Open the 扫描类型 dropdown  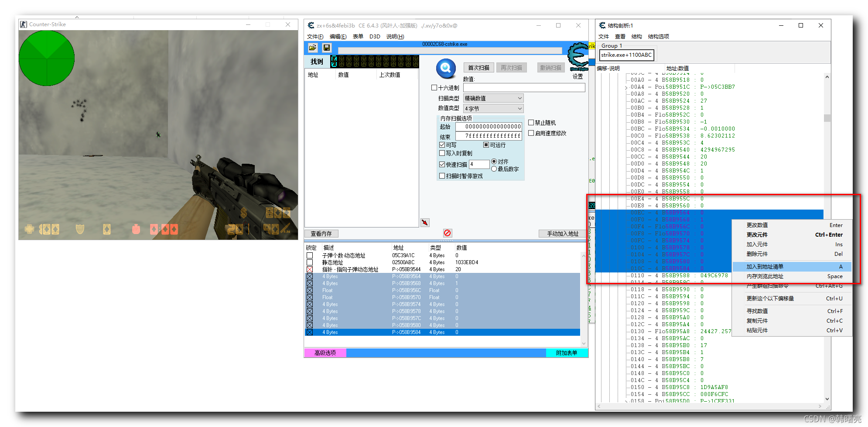[x=493, y=98]
